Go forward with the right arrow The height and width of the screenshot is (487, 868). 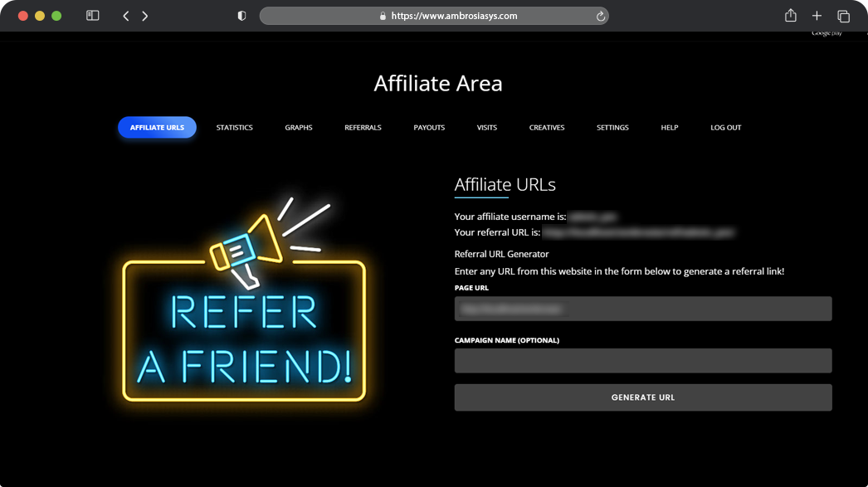[x=145, y=16]
